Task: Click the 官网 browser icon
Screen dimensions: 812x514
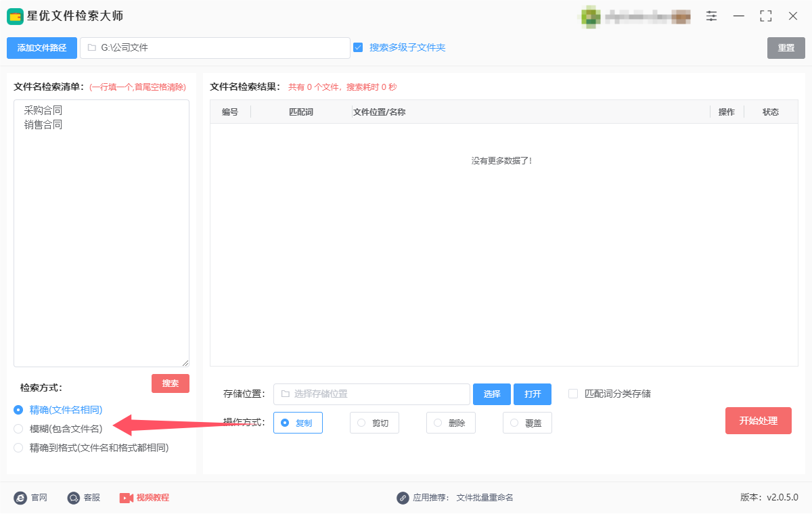Action: pos(20,498)
